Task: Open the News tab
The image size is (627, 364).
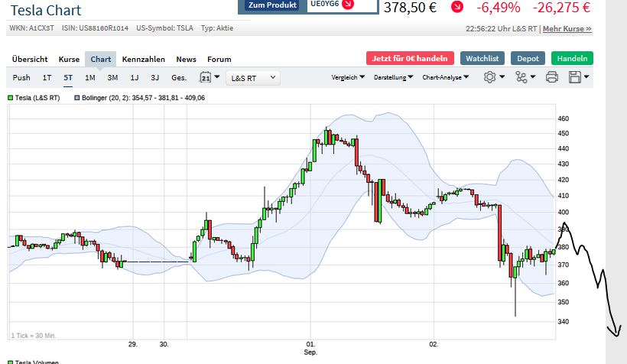Action: 186,59
